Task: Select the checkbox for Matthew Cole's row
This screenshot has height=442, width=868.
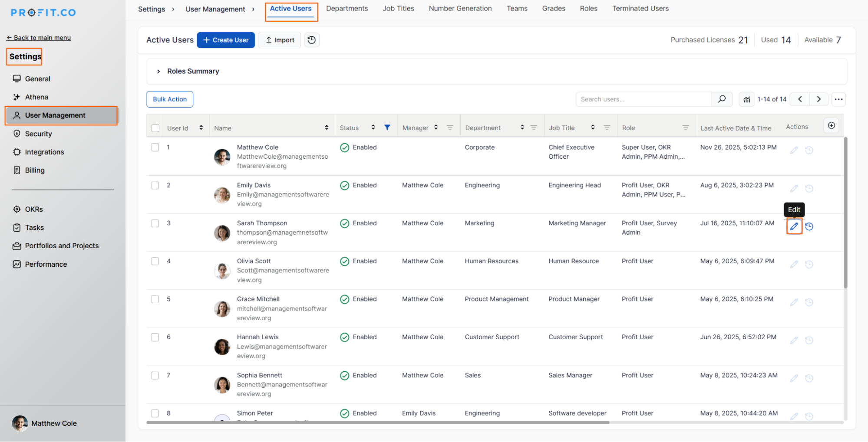Action: click(x=155, y=147)
